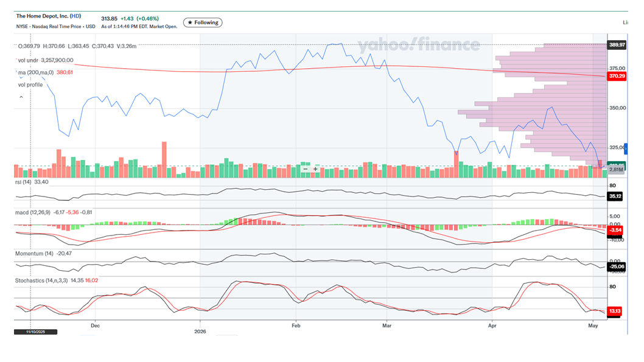
Task: Click the -25.06 momentum value tag
Action: coord(617,266)
